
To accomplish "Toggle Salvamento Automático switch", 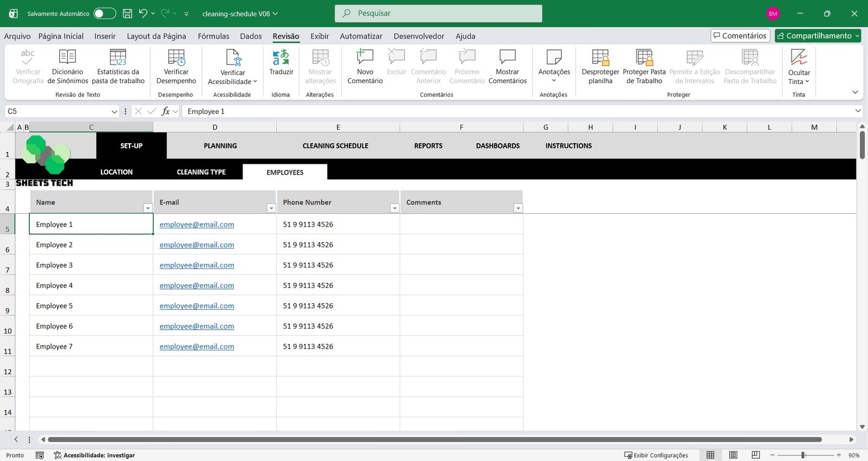I will click(x=104, y=14).
